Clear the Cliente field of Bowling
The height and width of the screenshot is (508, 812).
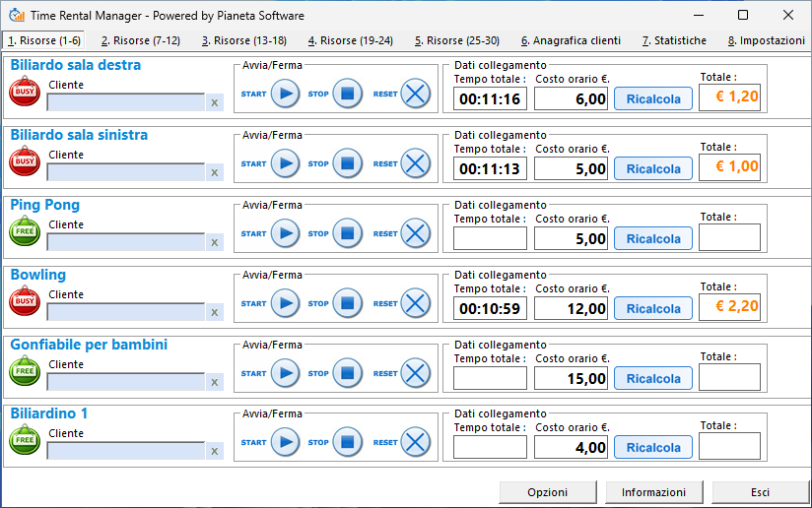click(x=215, y=312)
